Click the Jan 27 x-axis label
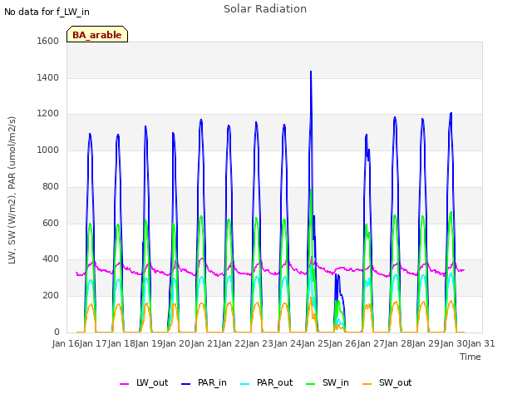Screen dimensions: 532x399 pos(371,343)
